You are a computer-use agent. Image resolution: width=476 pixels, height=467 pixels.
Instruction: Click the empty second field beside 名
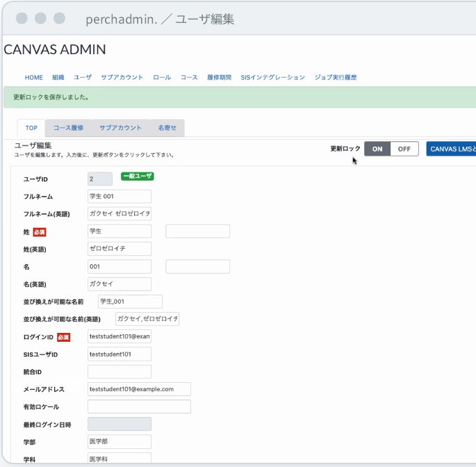coord(197,267)
